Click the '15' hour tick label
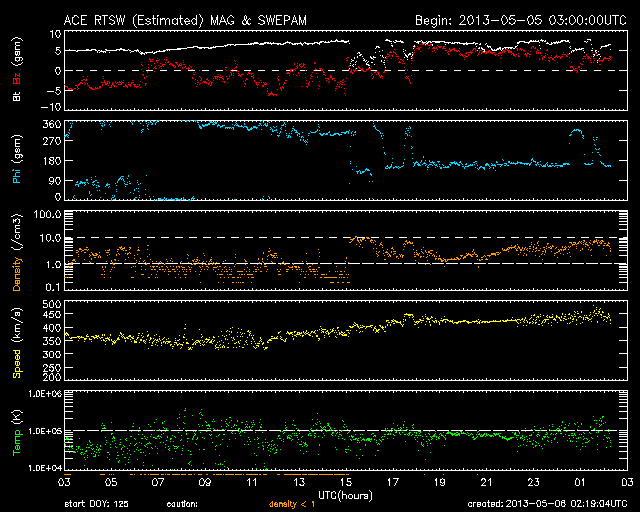Viewport: 640px width, 512px height. [x=346, y=482]
